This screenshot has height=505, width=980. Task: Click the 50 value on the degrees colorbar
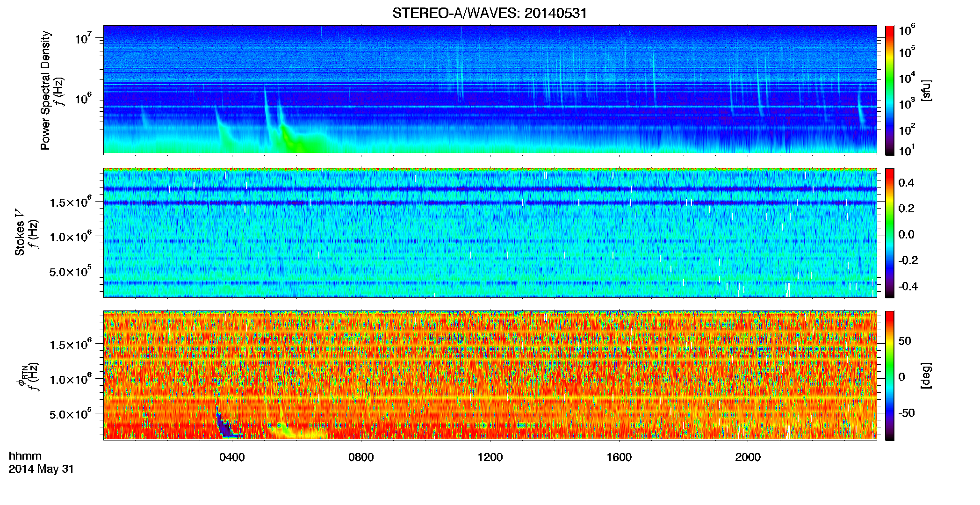click(x=905, y=341)
